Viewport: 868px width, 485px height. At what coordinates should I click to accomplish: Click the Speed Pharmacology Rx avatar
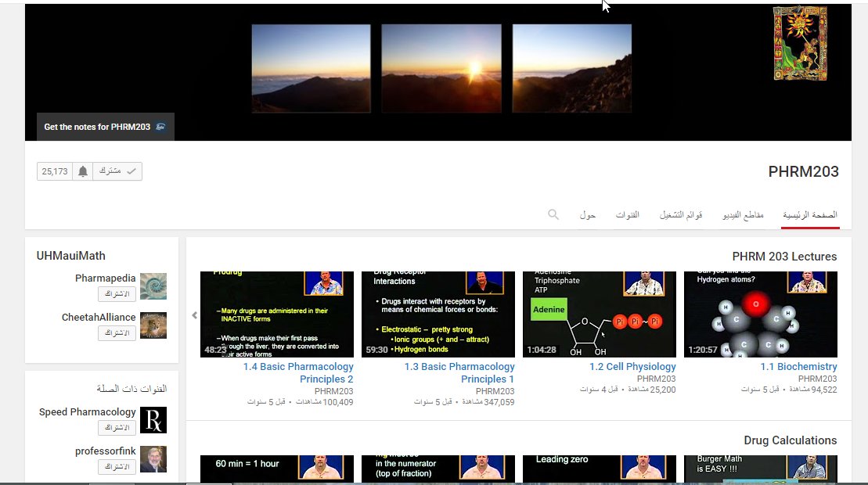pyautogui.click(x=153, y=420)
